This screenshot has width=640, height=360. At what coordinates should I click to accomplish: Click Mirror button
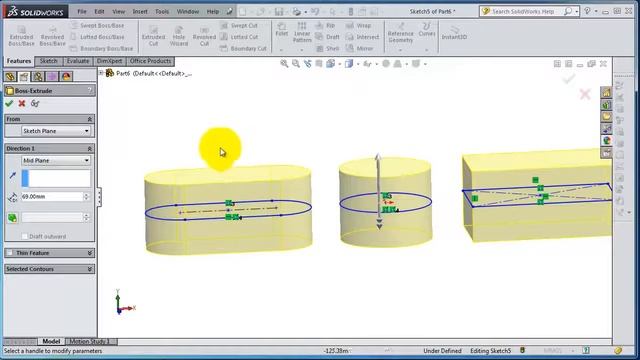[x=359, y=48]
